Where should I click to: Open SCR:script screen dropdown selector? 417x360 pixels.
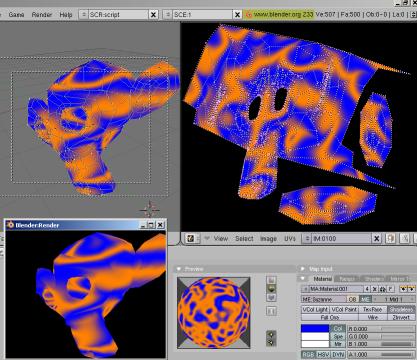point(84,15)
